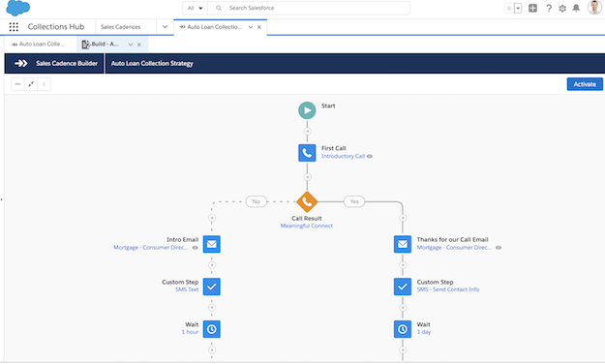Open the 1 day wait link

coord(424,332)
